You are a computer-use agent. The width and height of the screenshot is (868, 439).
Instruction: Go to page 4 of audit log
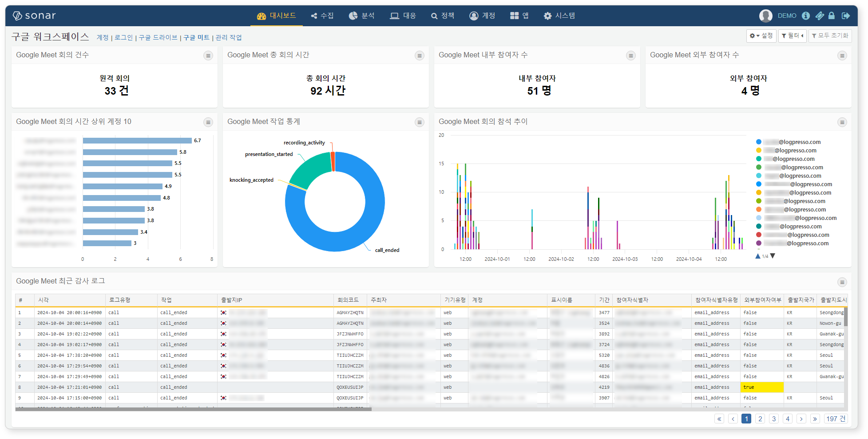(788, 419)
